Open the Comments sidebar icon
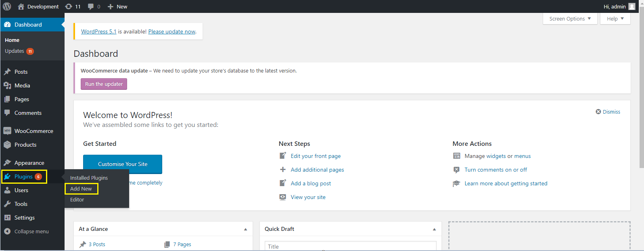Image resolution: width=644 pixels, height=251 pixels. pos(7,113)
